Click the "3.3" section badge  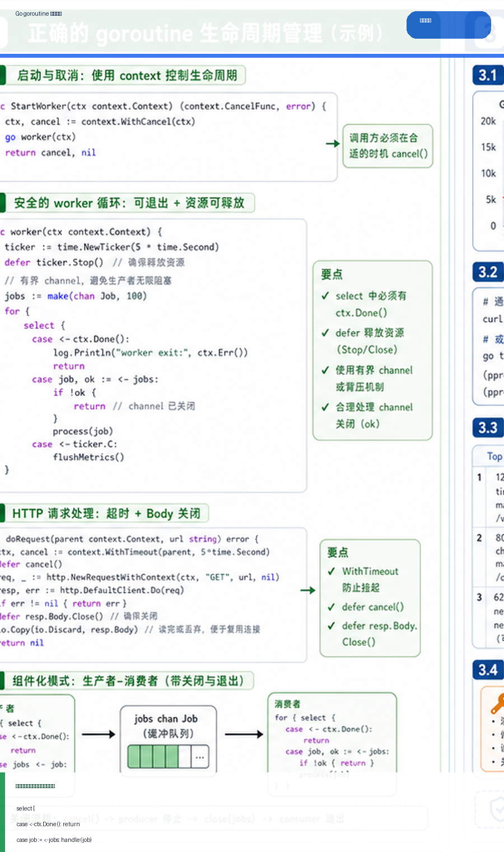click(x=487, y=428)
